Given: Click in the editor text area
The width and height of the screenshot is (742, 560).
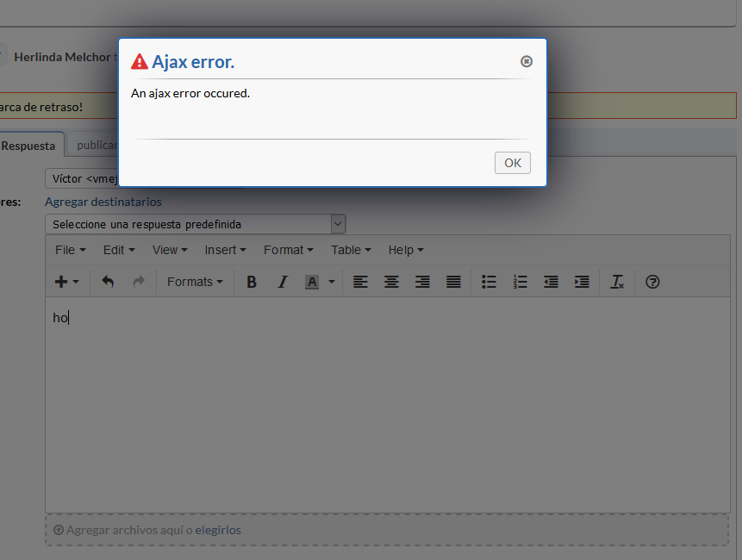Looking at the screenshot, I should click(388, 404).
